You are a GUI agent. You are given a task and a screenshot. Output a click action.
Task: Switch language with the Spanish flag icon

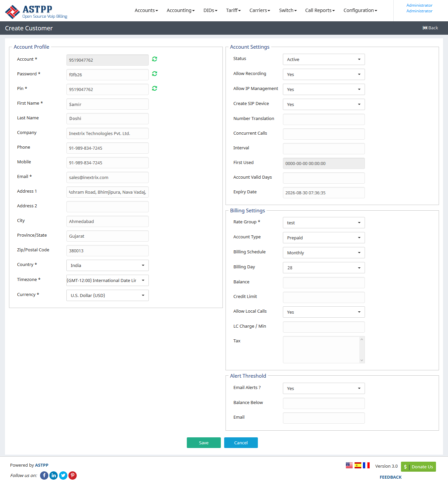358,465
